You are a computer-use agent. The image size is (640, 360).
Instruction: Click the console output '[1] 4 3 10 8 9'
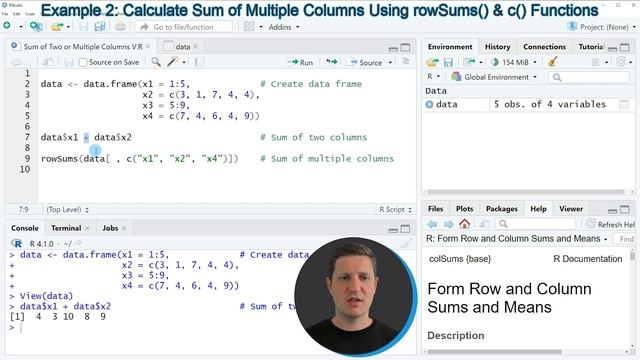coord(58,316)
